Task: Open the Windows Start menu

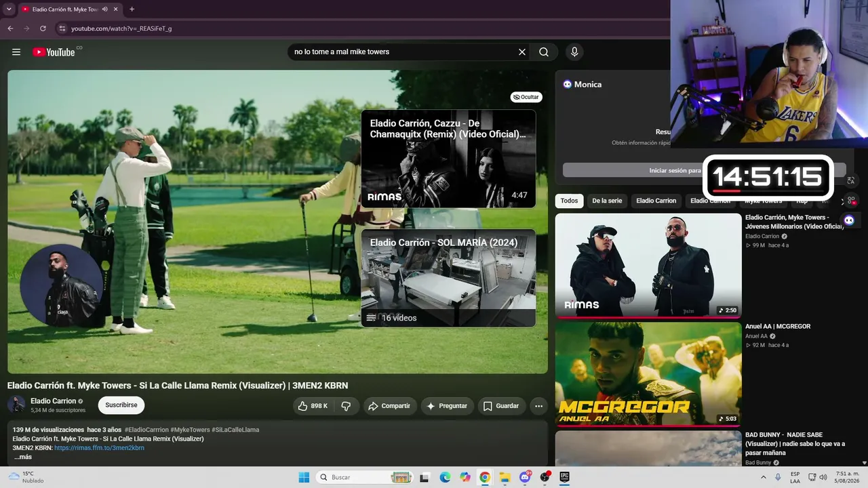Action: pos(304,477)
